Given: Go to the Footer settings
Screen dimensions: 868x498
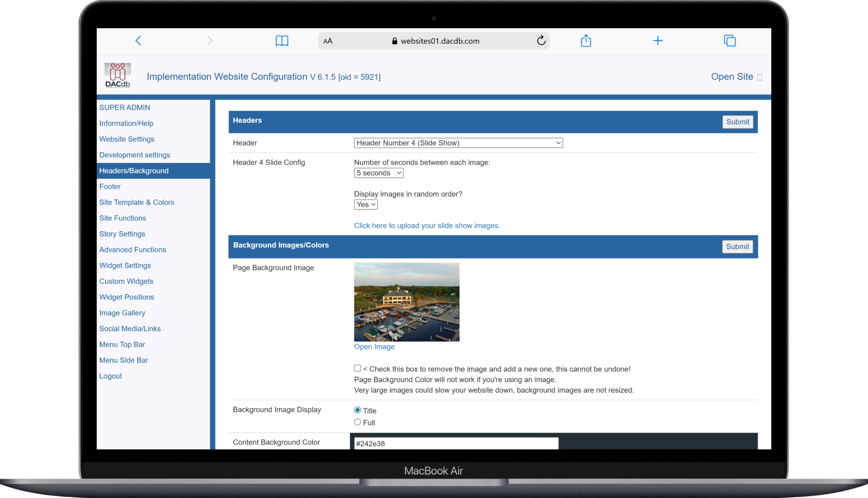Looking at the screenshot, I should pyautogui.click(x=110, y=186).
